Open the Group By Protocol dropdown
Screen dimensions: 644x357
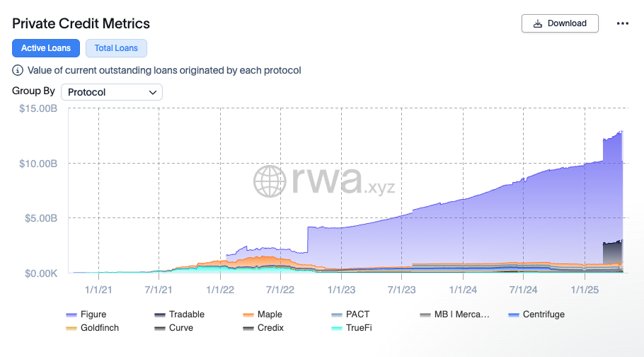(112, 92)
